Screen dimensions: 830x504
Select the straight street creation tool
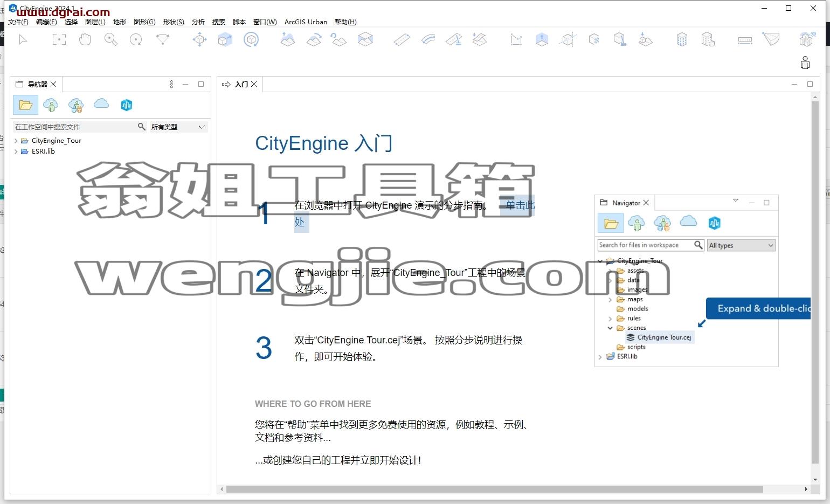[x=402, y=39]
